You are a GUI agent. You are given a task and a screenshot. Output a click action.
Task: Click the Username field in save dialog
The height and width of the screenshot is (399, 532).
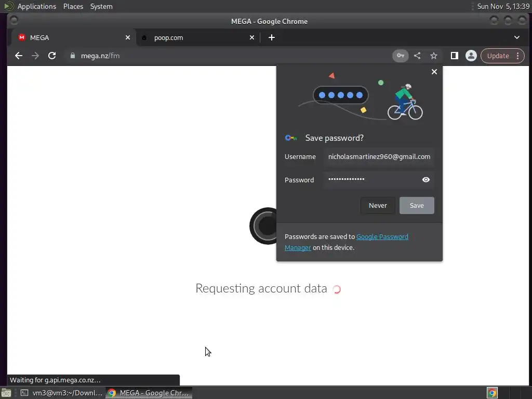(379, 157)
